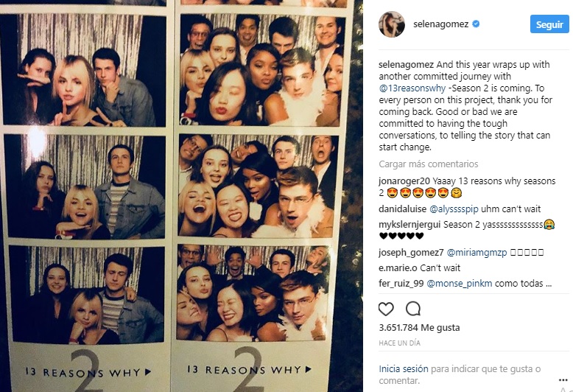This screenshot has height=392, width=573.
Task: Open the @monse_pinkm mention
Action: point(460,284)
